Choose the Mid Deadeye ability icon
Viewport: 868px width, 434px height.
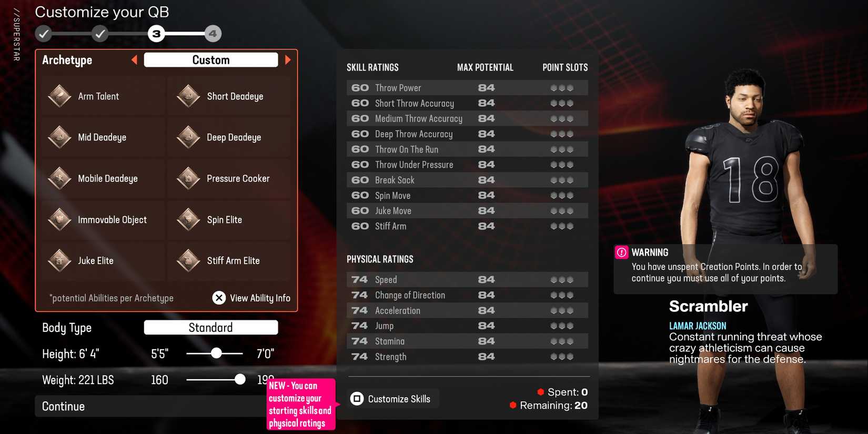point(59,137)
